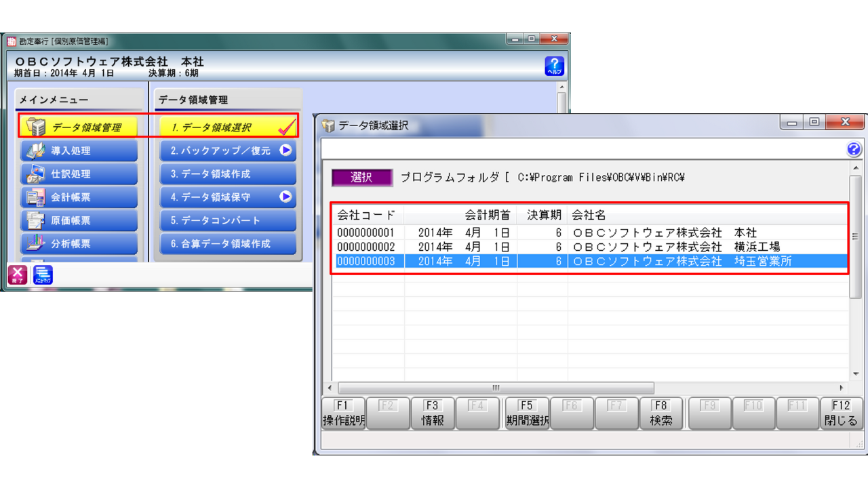The height and width of the screenshot is (488, 868).
Task: Click the horizontal scrollbar thumb in データ領域選択
Action: (x=496, y=388)
